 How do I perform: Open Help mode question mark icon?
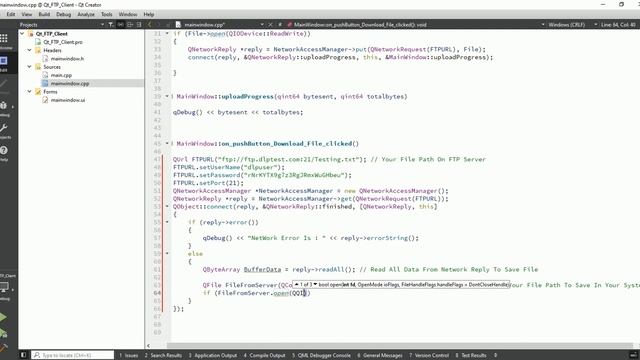tap(4, 151)
